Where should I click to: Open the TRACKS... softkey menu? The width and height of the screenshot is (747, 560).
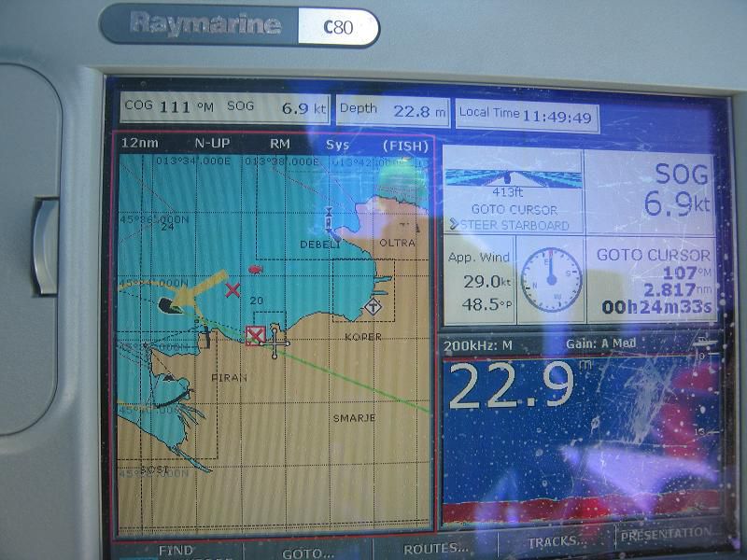557,541
